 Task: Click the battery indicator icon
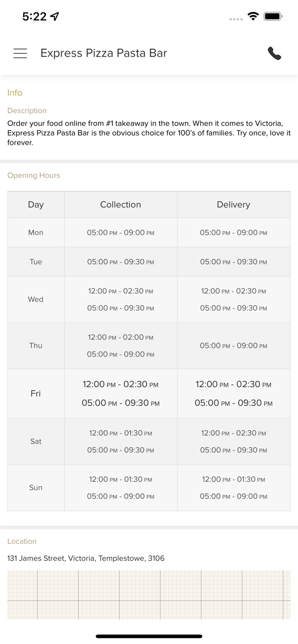click(x=273, y=17)
